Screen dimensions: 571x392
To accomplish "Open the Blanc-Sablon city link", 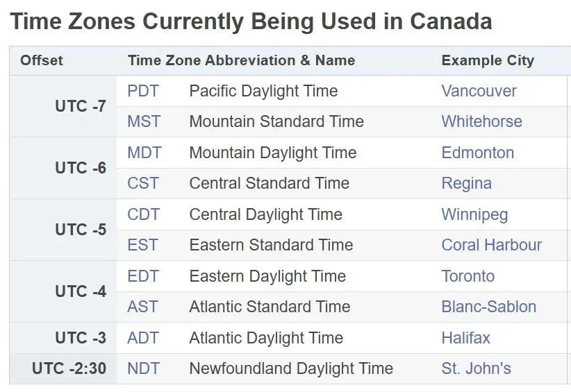I will [488, 307].
